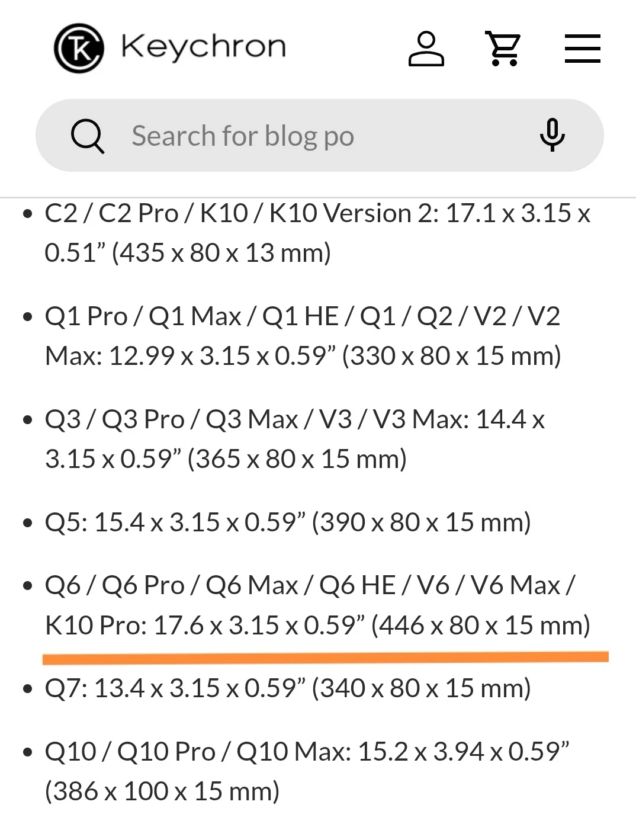
Task: Click the orange highlight underline
Action: [325, 656]
